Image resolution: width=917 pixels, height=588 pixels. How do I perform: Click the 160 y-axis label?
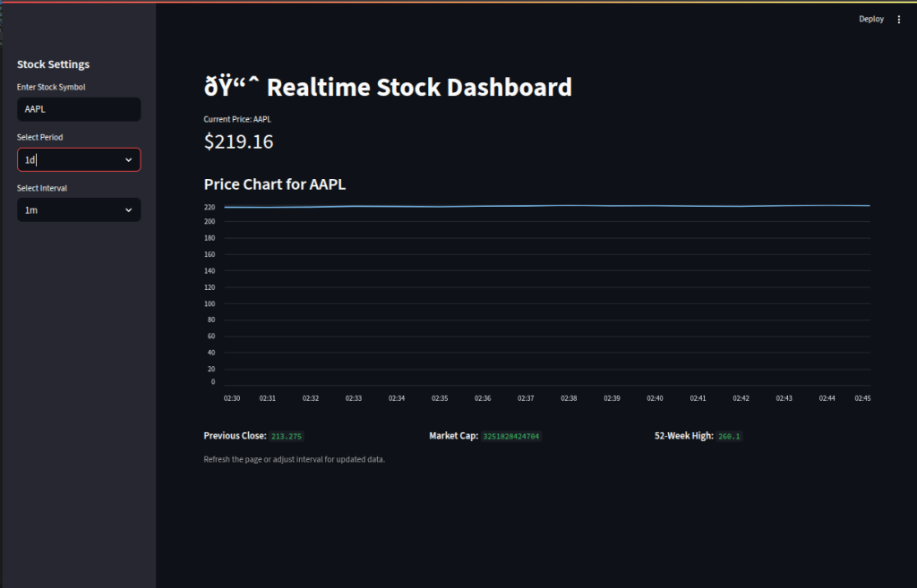coord(210,254)
